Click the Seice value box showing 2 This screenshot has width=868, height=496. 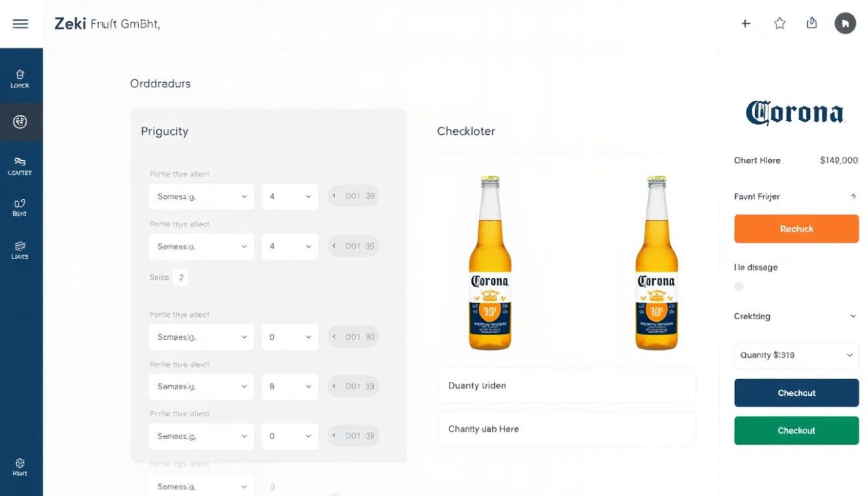(x=180, y=277)
